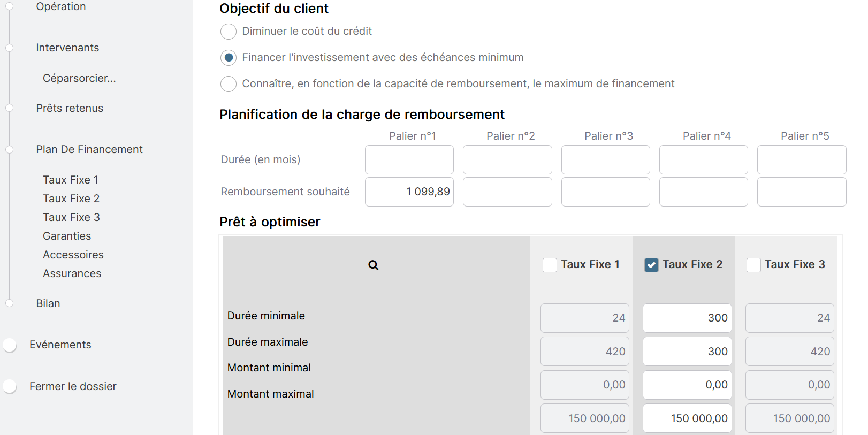Image resolution: width=868 pixels, height=435 pixels.
Task: Open the Intervenants section
Action: 67,48
